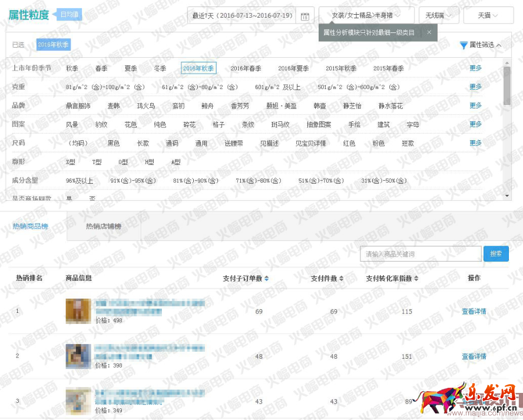Switch to 热销店铺榜 tab
This screenshot has height=420, width=523.
tap(104, 226)
